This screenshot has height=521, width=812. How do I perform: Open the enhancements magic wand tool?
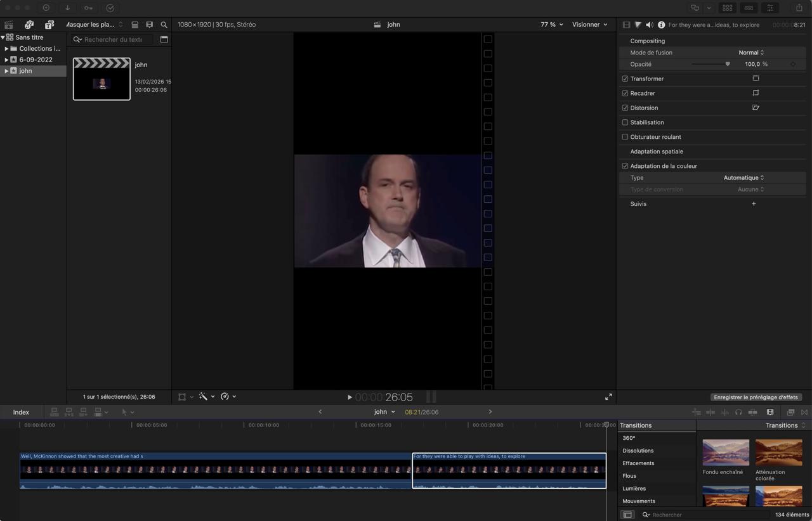coord(202,397)
